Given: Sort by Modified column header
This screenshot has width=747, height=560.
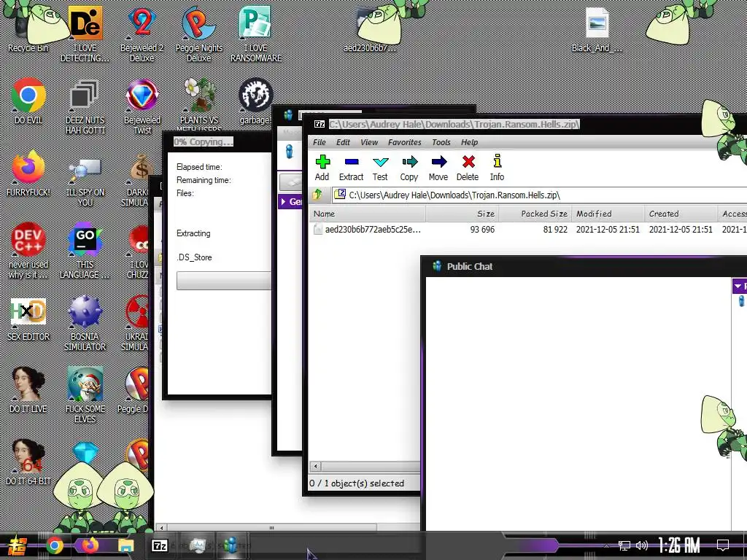Looking at the screenshot, I should 608,214.
